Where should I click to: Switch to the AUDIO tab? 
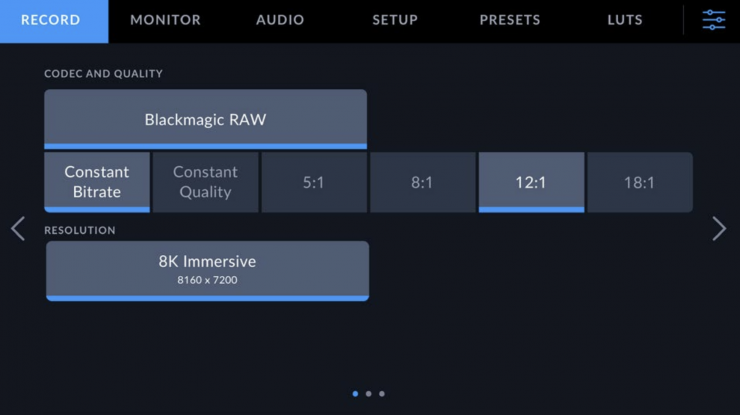[280, 20]
